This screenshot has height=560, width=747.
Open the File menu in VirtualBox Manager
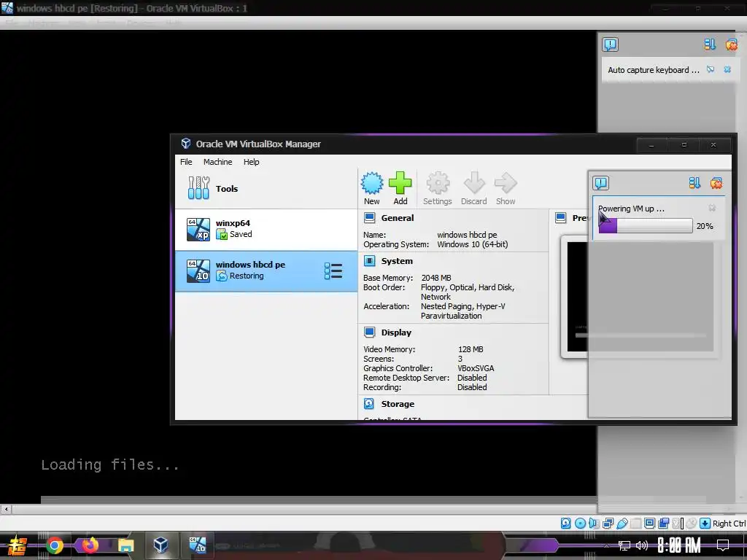(x=186, y=162)
